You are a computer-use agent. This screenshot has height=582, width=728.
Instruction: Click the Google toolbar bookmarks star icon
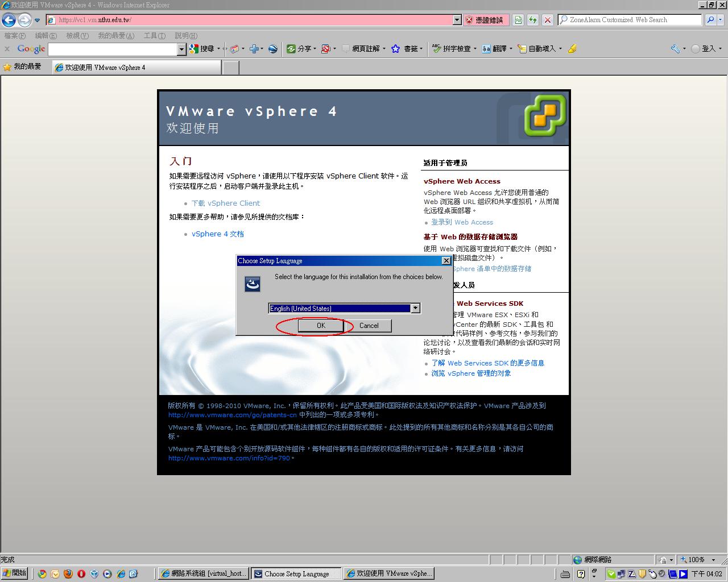(396, 49)
